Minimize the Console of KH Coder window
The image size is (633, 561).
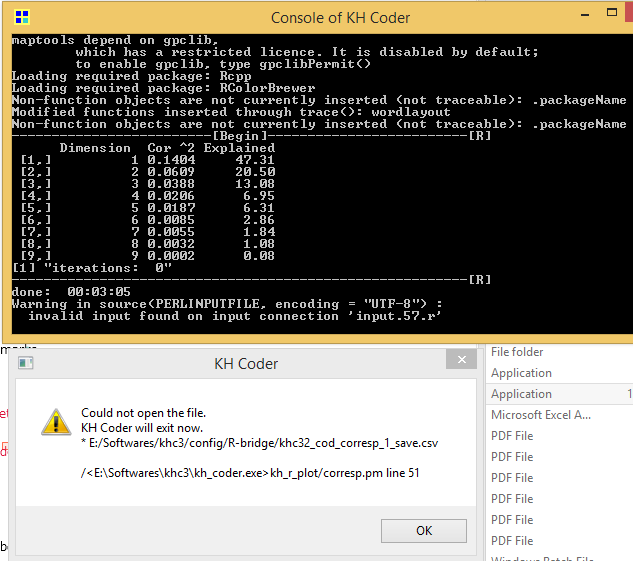click(x=585, y=15)
